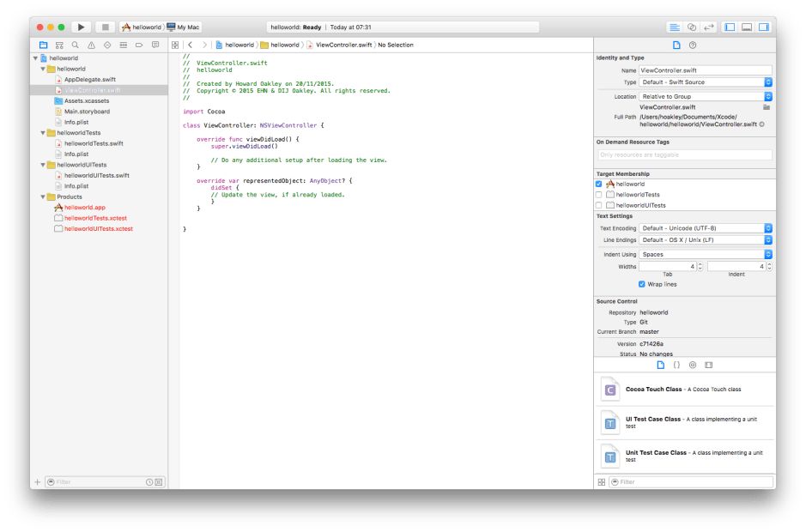This screenshot has height=532, width=806.
Task: Show the Debug navigator
Action: [121, 45]
